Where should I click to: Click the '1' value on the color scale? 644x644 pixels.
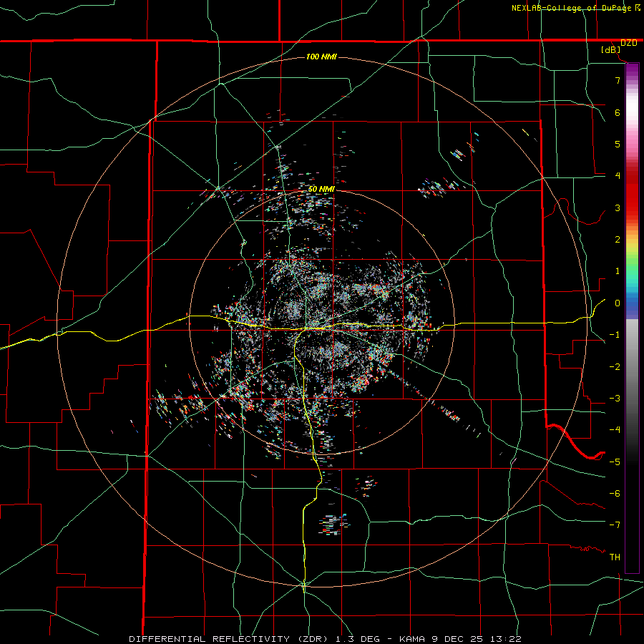[618, 271]
